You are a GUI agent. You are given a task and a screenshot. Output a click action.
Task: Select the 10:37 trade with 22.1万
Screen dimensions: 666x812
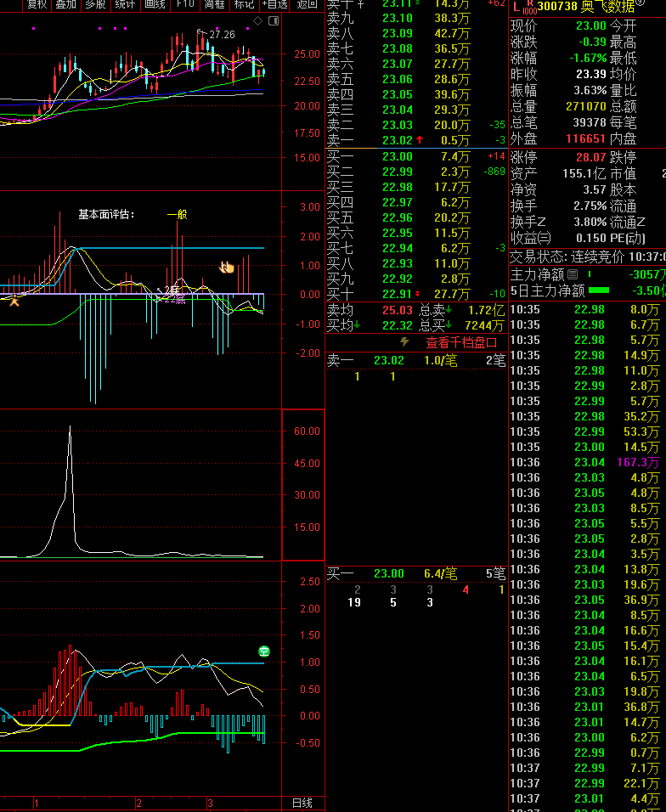coord(587,783)
